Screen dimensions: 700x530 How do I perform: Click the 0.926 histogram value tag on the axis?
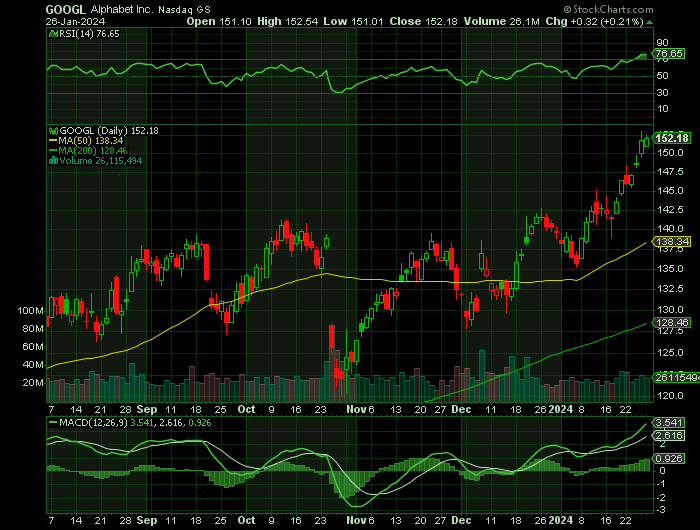pyautogui.click(x=669, y=459)
